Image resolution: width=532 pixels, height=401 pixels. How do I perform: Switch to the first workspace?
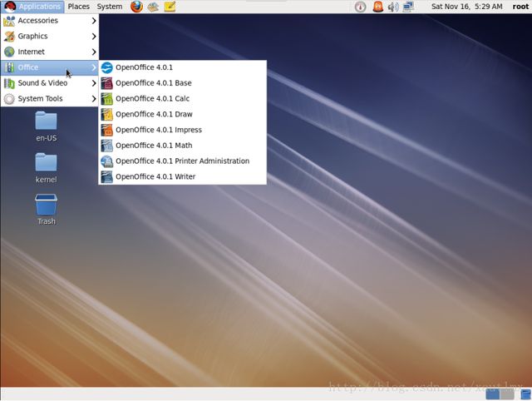493,394
